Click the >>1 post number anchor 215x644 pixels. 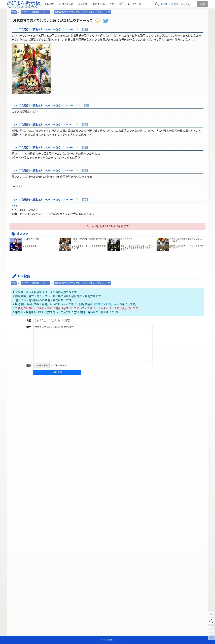(x=15, y=29)
